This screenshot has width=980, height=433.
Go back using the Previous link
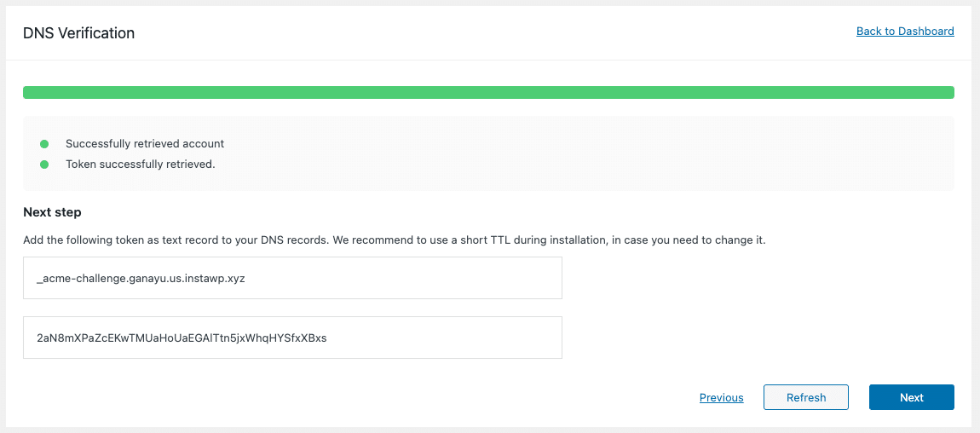[721, 397]
